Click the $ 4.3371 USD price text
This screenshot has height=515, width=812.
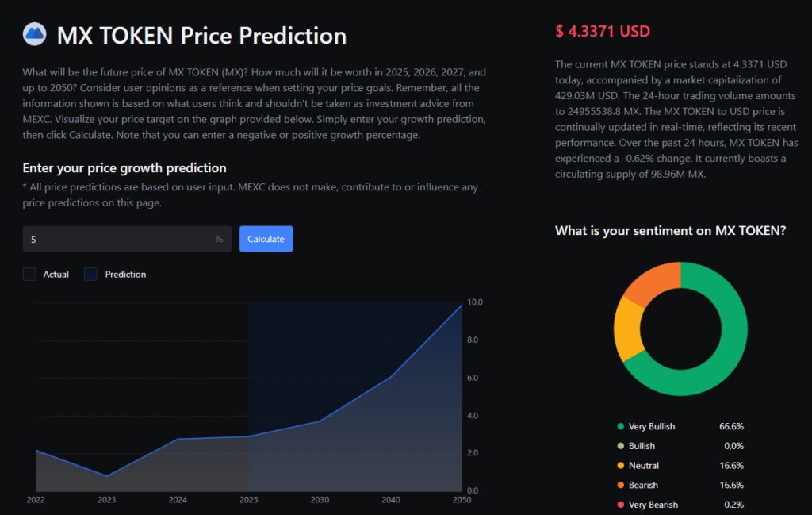[x=603, y=32]
